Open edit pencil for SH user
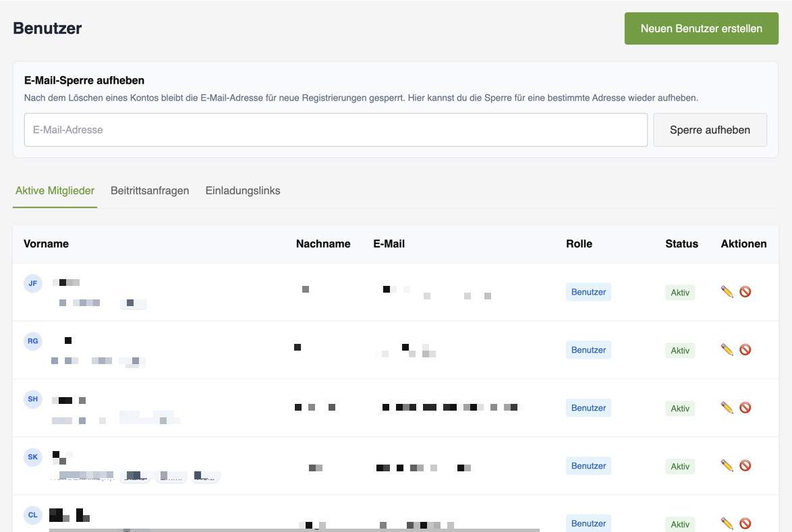The width and height of the screenshot is (792, 532). pyautogui.click(x=727, y=408)
